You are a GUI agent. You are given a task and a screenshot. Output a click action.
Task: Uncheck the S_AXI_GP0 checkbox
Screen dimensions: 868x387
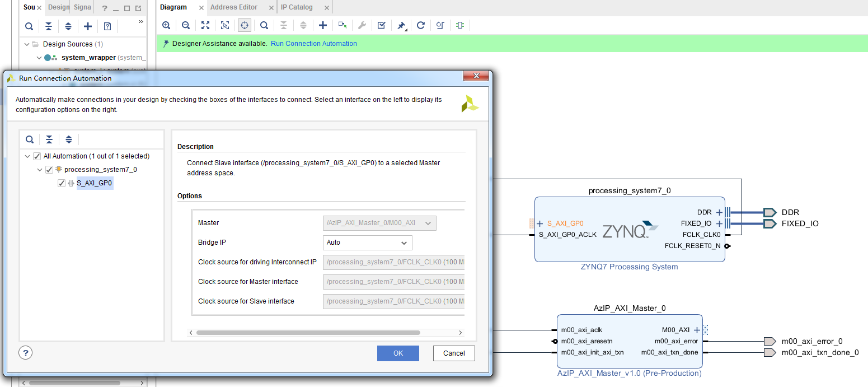62,183
